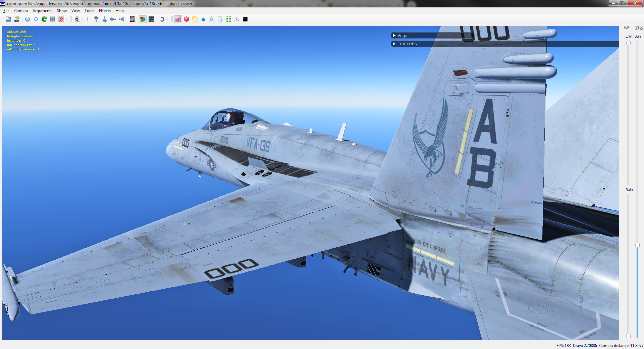
Task: Select the right-pointing view cone icon
Action: pos(113,19)
